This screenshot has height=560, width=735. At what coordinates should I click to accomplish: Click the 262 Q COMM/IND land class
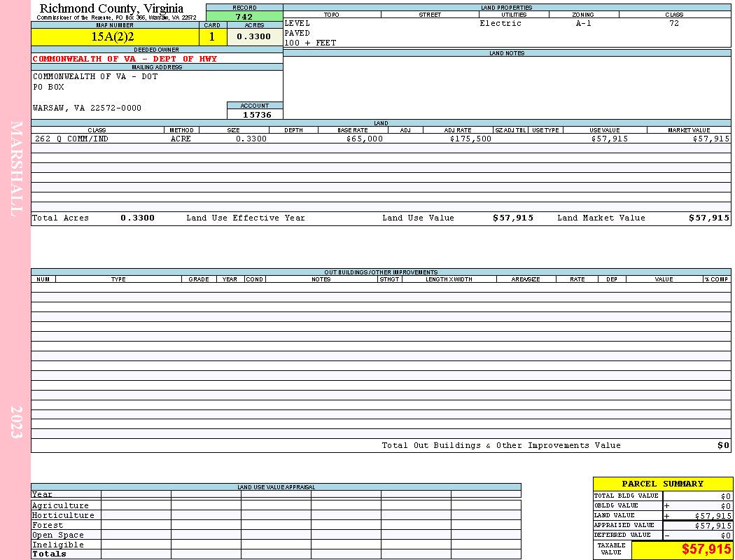point(71,139)
